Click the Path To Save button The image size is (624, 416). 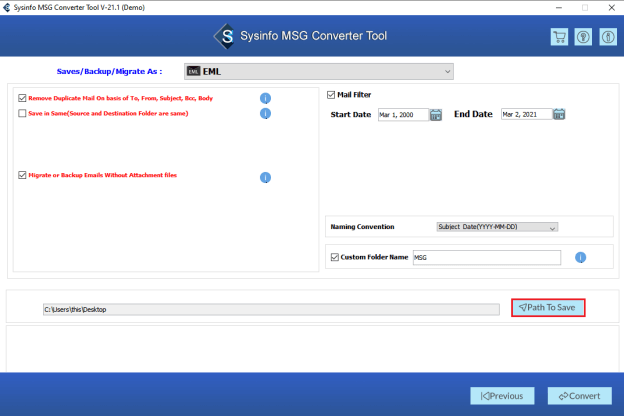point(548,308)
